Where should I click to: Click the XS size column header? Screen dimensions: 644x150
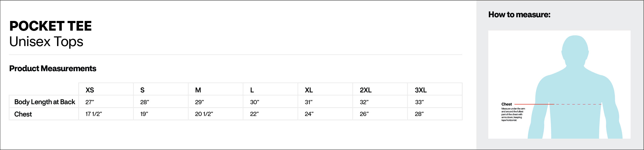click(x=90, y=90)
